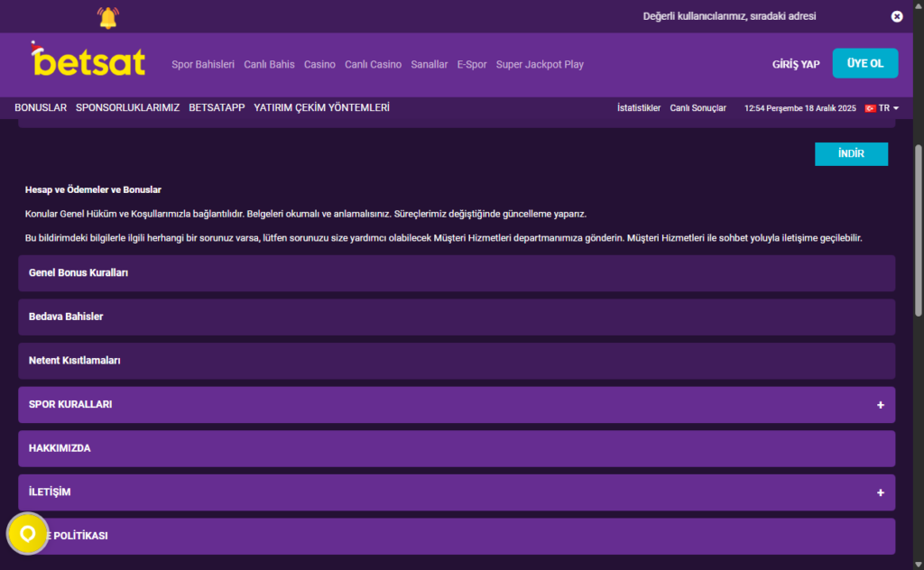
Task: Click the Hesap ve Ödemeler ve Bonuslar heading
Action: (93, 189)
